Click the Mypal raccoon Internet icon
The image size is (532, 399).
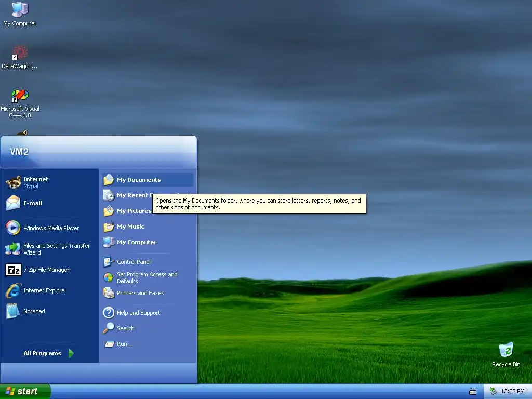(x=13, y=182)
